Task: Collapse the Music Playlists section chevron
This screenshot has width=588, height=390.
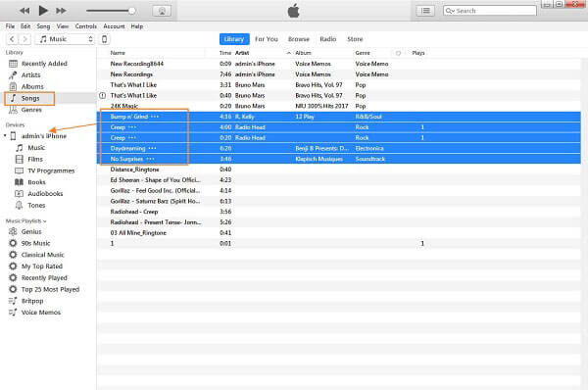Action: click(x=45, y=220)
